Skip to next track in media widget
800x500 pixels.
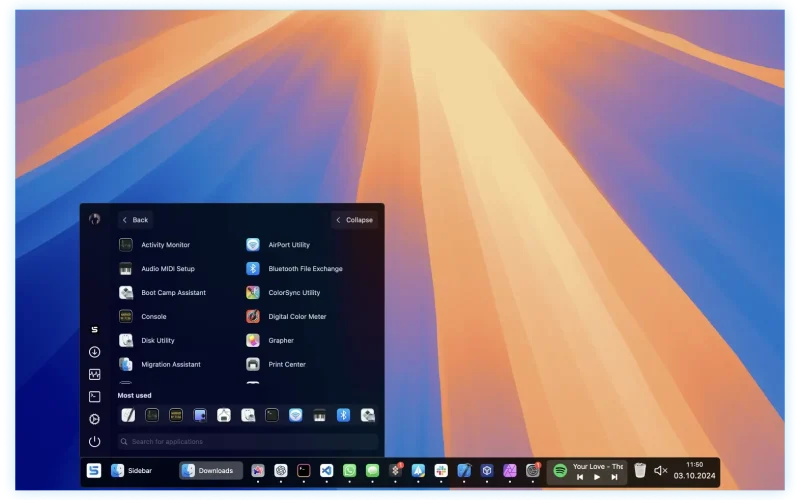click(x=615, y=478)
